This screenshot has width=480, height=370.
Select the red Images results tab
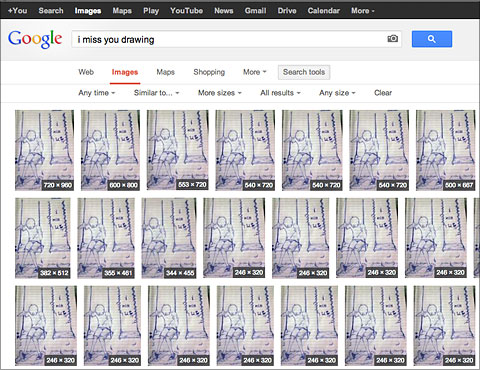click(125, 72)
